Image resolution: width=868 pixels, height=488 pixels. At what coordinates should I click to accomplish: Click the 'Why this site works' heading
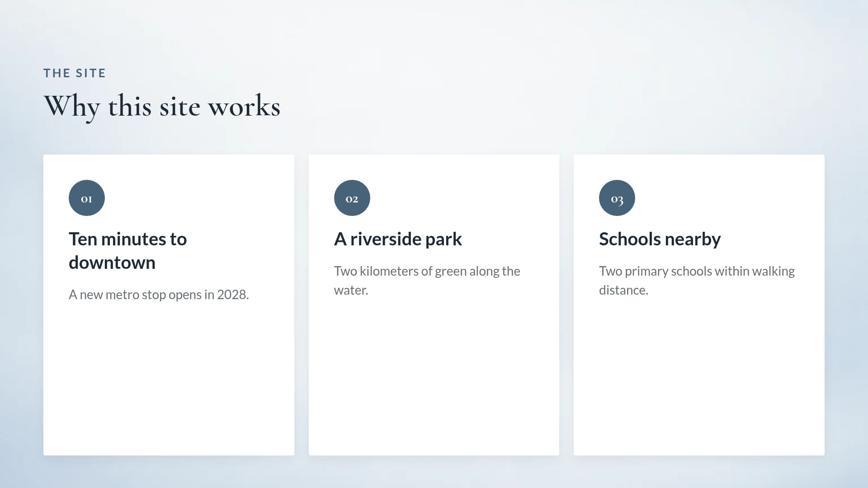(162, 107)
